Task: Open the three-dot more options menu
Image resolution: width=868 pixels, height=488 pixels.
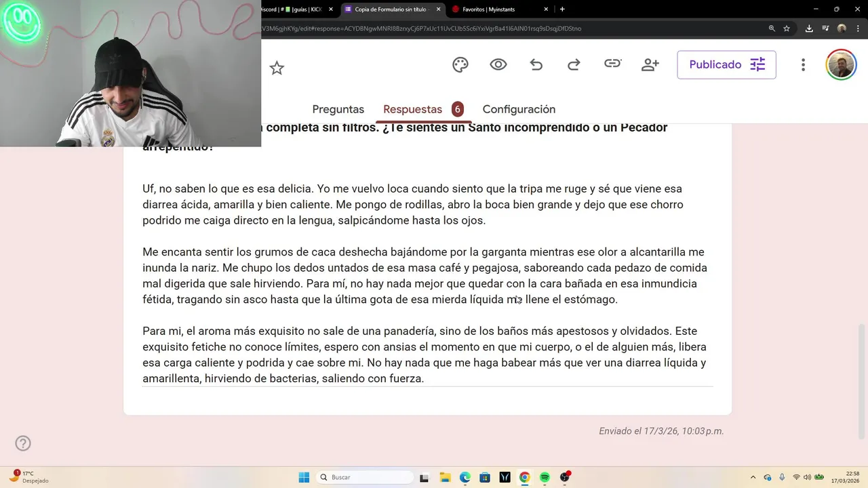Action: [803, 64]
